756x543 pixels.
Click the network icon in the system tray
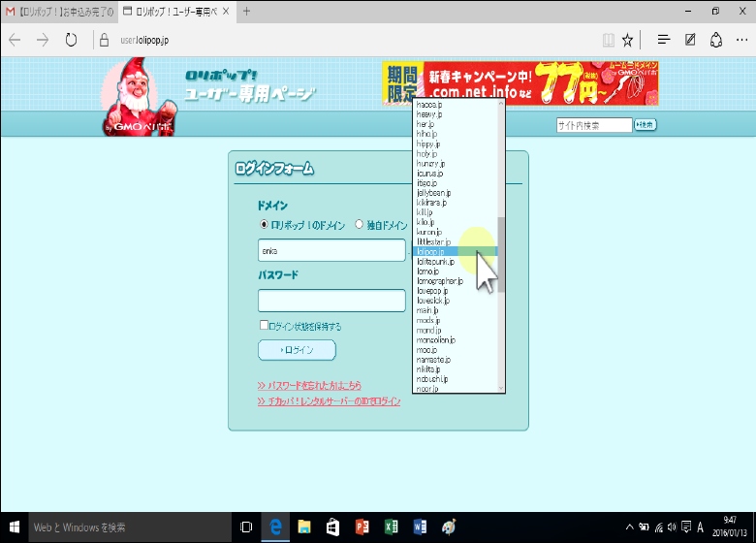pos(659,527)
